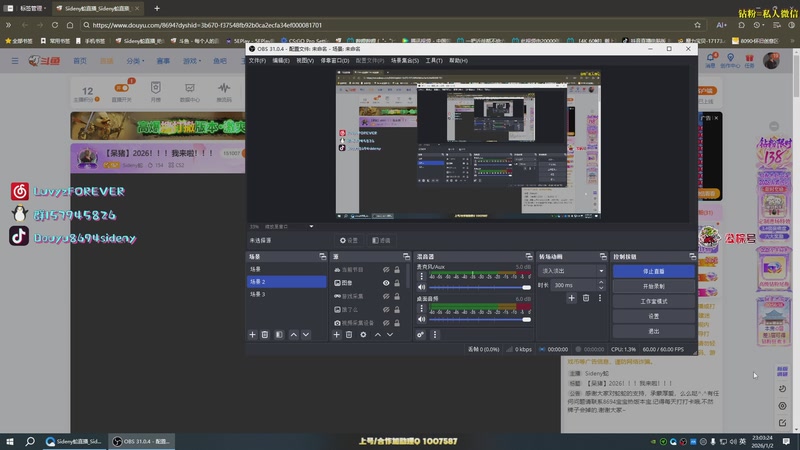The width and height of the screenshot is (800, 450).
Task: Show the game capture source via eye icon
Action: (x=386, y=296)
